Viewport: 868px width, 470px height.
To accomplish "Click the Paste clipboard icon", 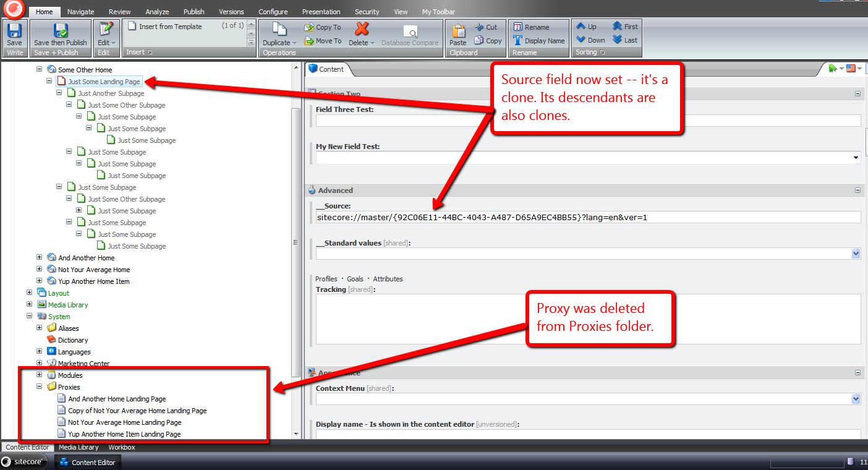I will (x=458, y=31).
